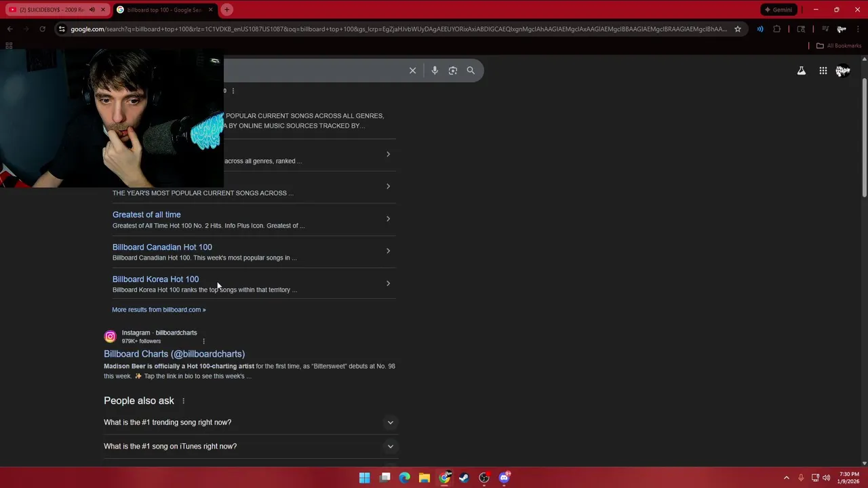Reload the current page
This screenshot has height=488, width=868.
tap(42, 29)
